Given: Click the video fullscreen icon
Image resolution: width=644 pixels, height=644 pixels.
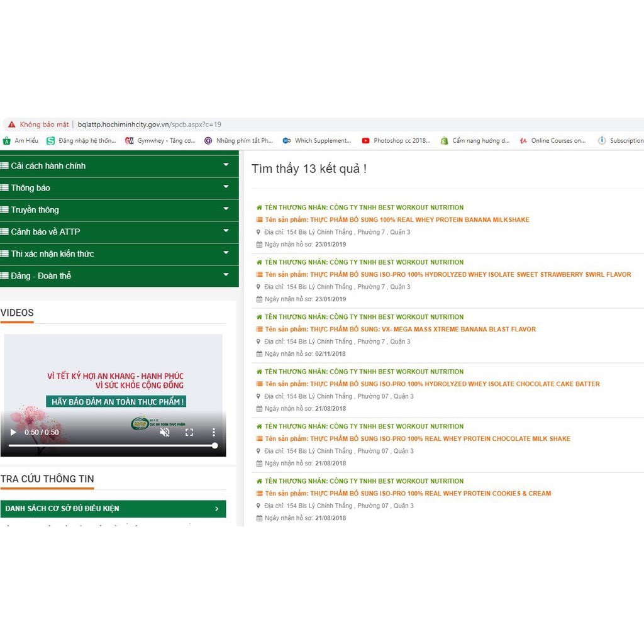Looking at the screenshot, I should pos(189,432).
